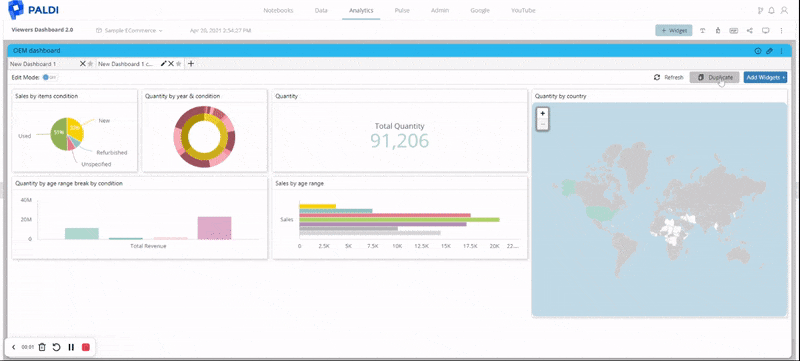This screenshot has height=361, width=800.
Task: Expand the Add Widgets dropdown button
Action: click(765, 78)
